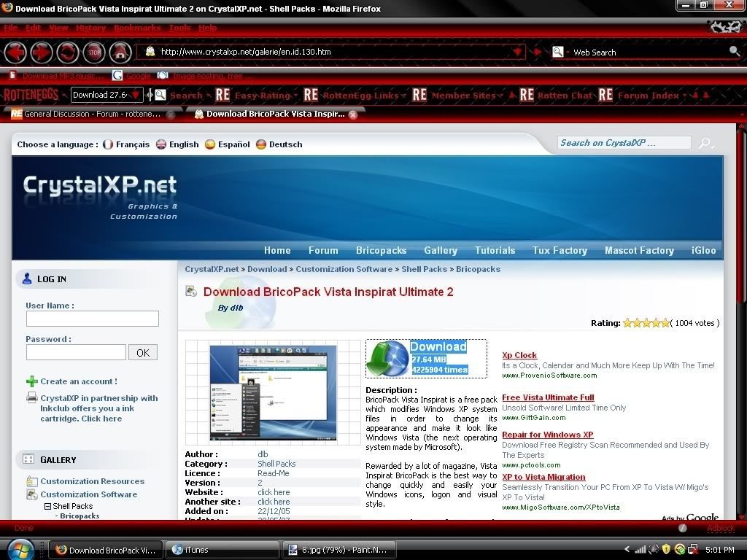Screen dimensions: 747x560
Task: Expand the Forum Index toolbar dropdown
Action: [x=684, y=96]
